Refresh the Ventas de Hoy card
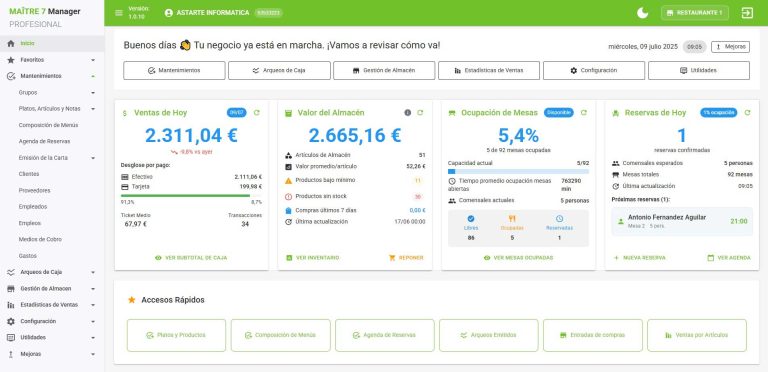The height and width of the screenshot is (372, 768). coord(257,113)
